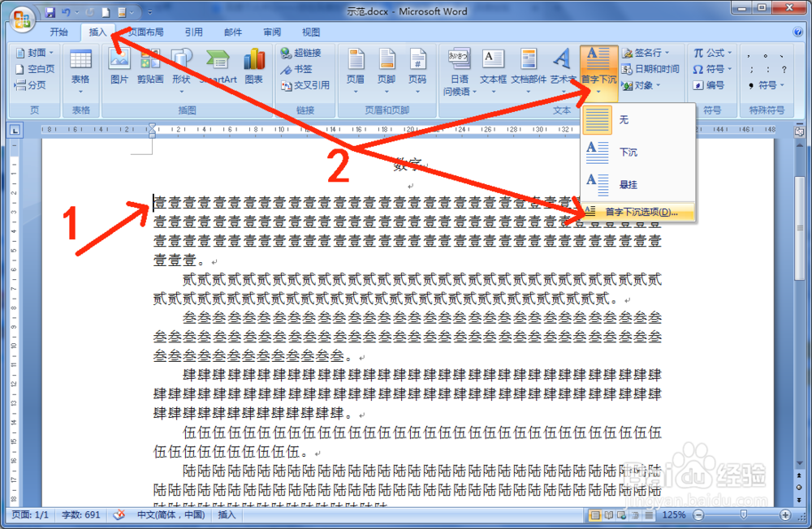Toggle ruler visibility button above scrollbar
Viewport: 812px width, 529px height.
800,131
